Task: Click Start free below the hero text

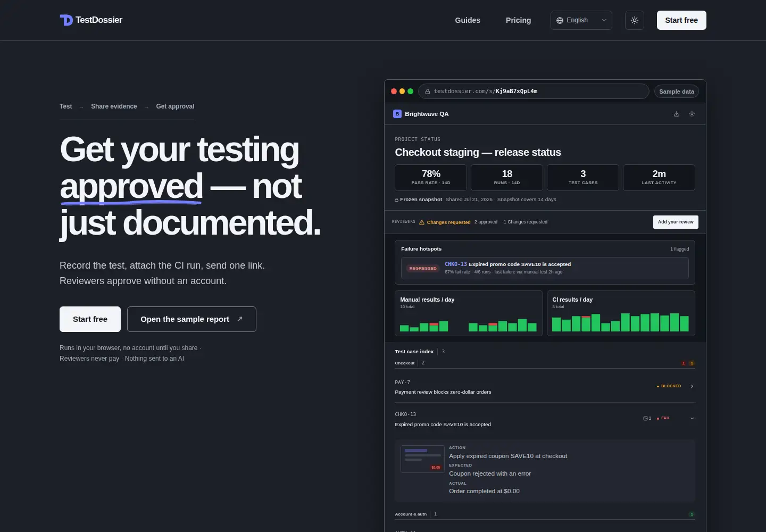Action: click(90, 319)
